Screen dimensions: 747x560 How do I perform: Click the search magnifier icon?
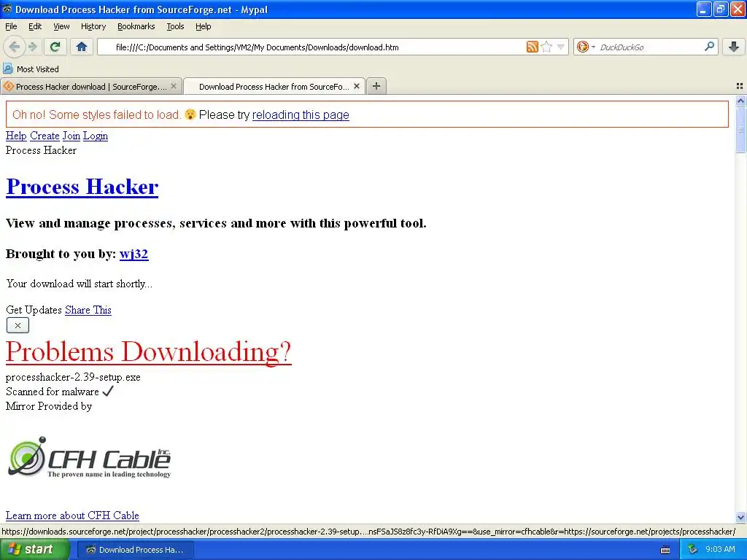[709, 46]
